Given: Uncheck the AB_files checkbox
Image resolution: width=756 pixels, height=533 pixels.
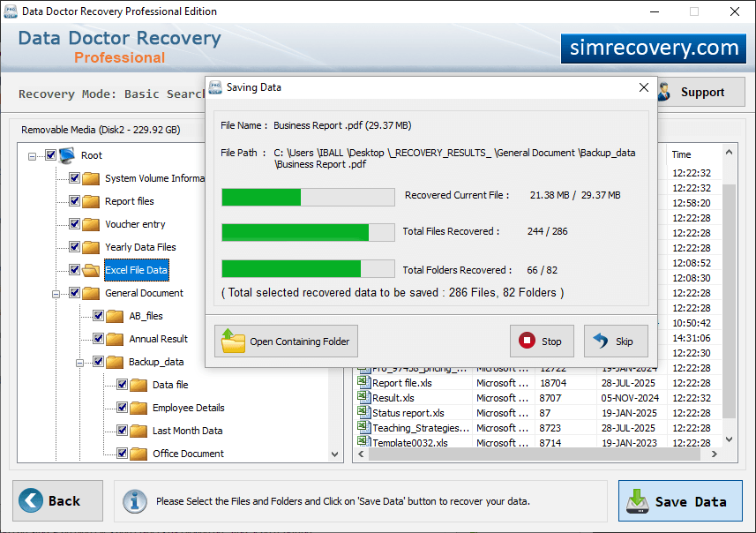Looking at the screenshot, I should [x=98, y=315].
